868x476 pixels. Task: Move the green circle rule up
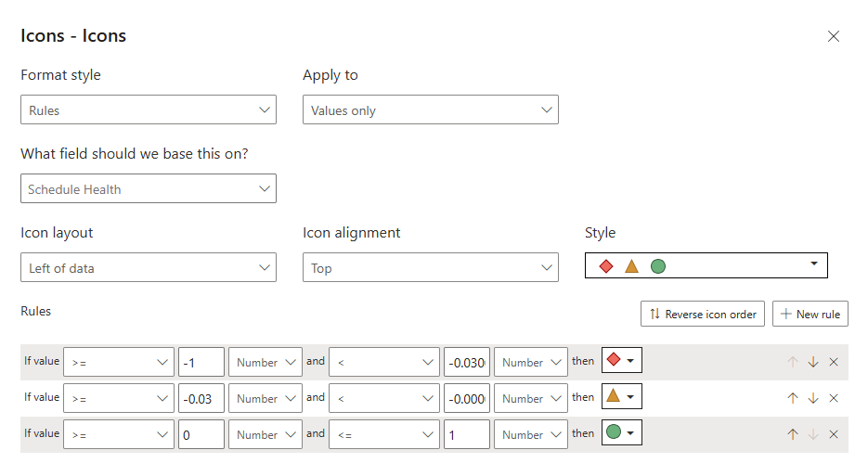pyautogui.click(x=793, y=434)
